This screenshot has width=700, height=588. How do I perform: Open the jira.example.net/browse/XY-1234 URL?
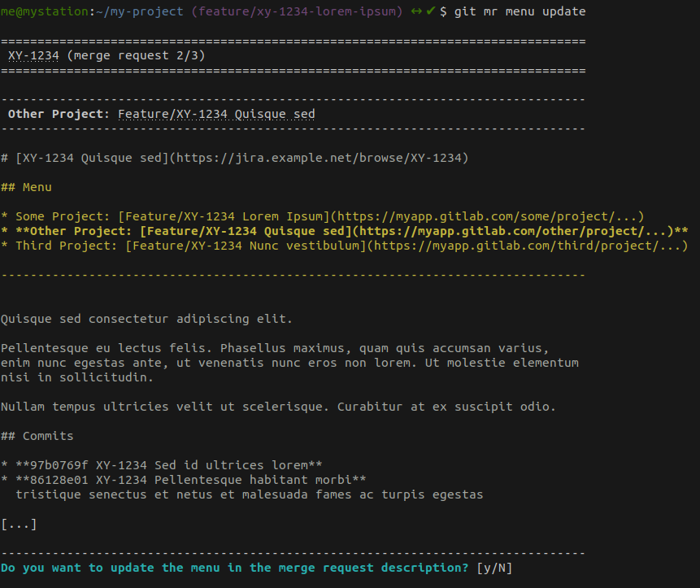coord(319,158)
